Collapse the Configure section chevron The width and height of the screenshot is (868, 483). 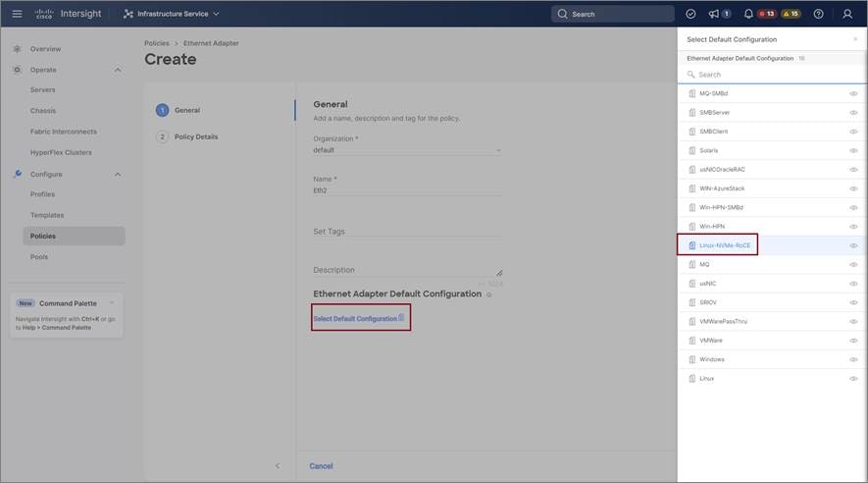tap(118, 175)
